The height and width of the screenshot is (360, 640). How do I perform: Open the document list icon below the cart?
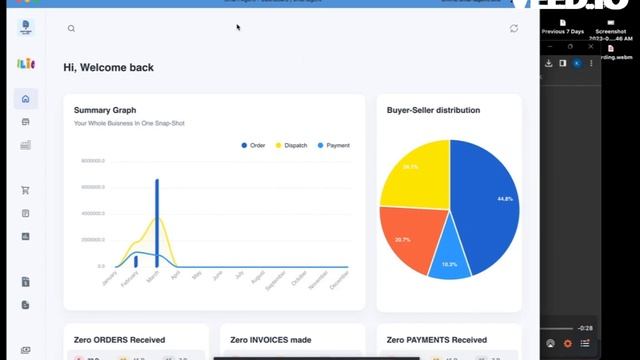26,213
